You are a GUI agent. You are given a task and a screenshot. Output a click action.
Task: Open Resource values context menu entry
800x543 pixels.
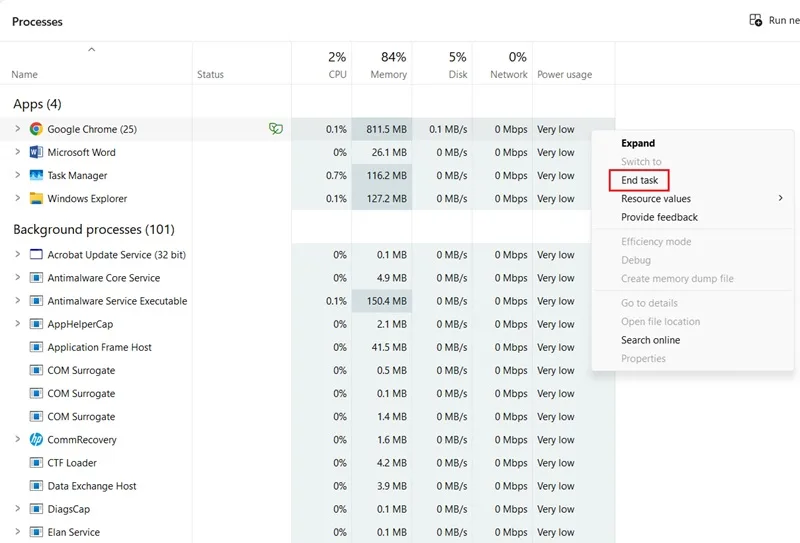pos(656,199)
